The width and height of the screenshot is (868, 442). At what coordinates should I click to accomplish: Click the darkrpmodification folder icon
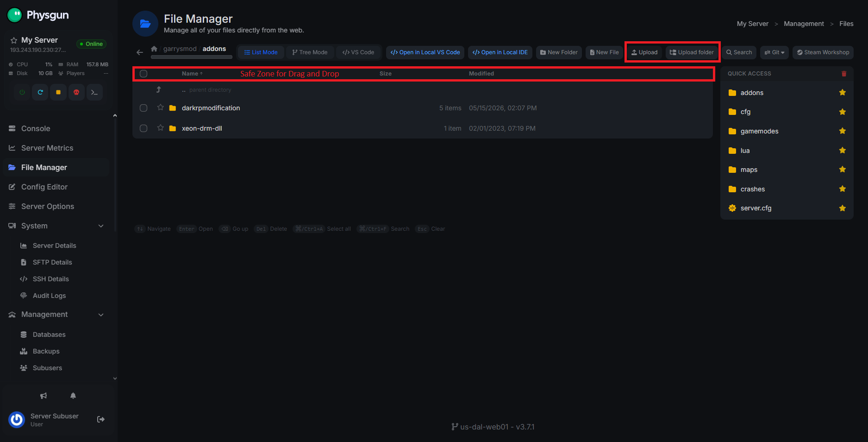[173, 108]
